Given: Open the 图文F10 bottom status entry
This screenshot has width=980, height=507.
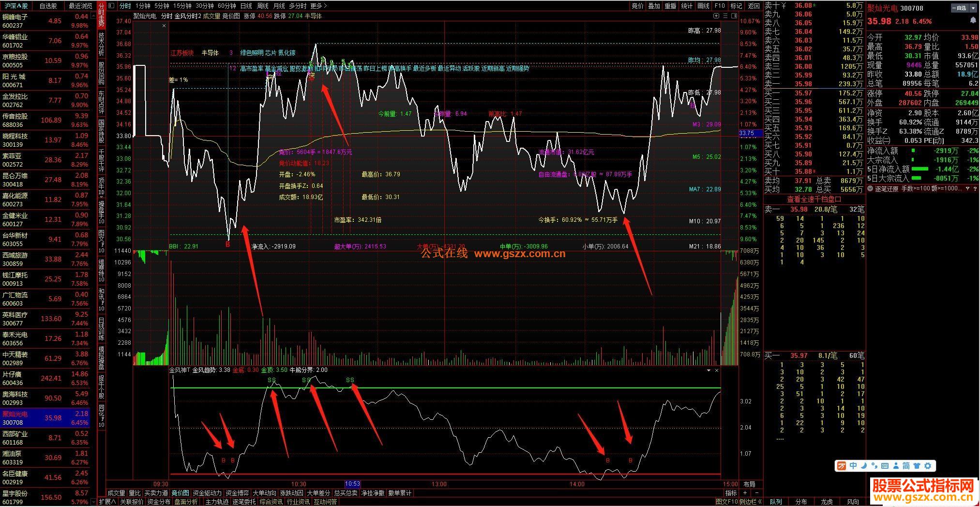Looking at the screenshot, I should tap(726, 502).
